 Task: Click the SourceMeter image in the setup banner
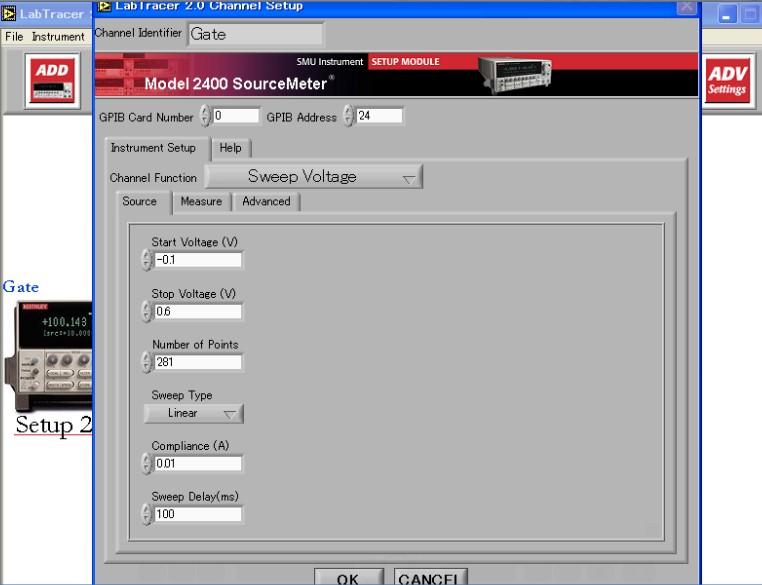pyautogui.click(x=515, y=74)
